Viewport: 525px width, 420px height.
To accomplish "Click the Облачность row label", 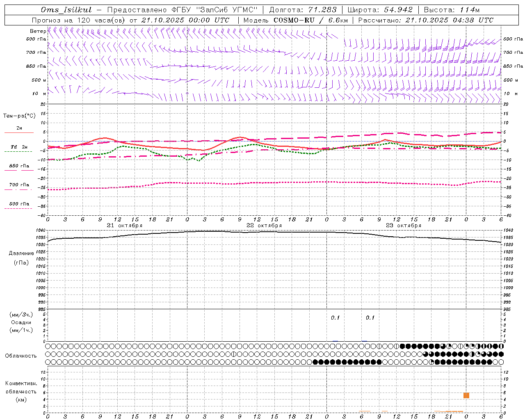I will (21, 356).
